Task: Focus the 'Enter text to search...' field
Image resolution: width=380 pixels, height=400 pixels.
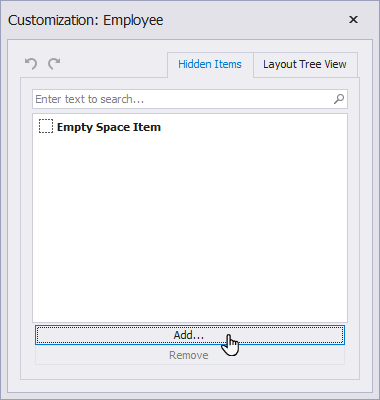Action: [x=190, y=99]
